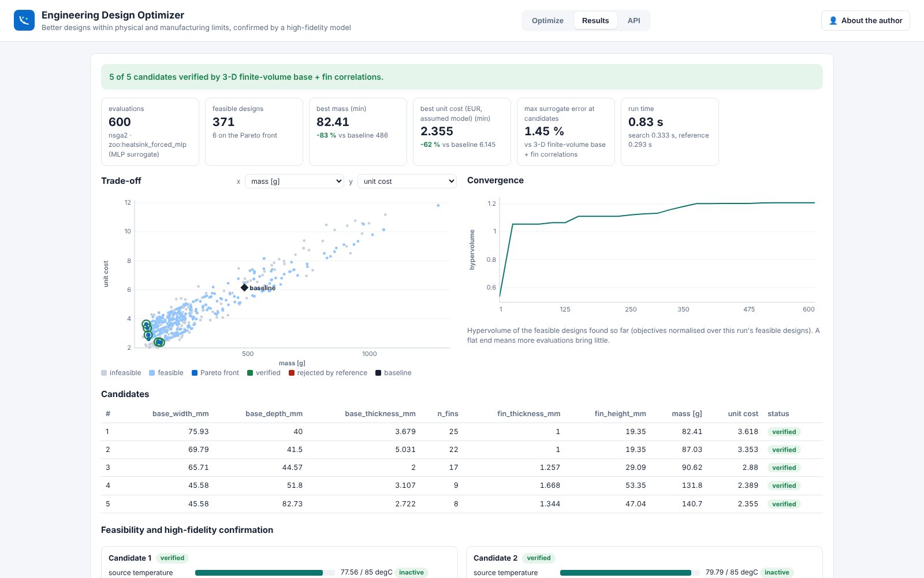Click the dark baseline legend square

pyautogui.click(x=378, y=373)
